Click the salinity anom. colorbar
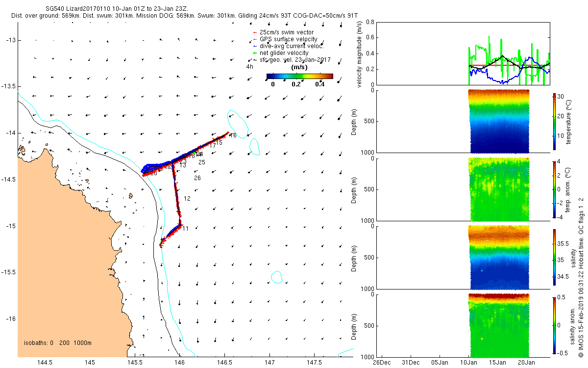 click(x=555, y=325)
